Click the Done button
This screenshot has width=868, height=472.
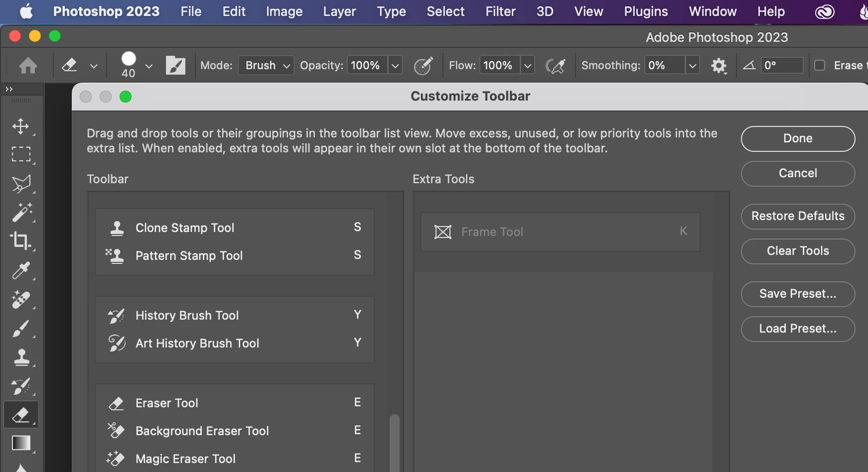[x=798, y=138]
